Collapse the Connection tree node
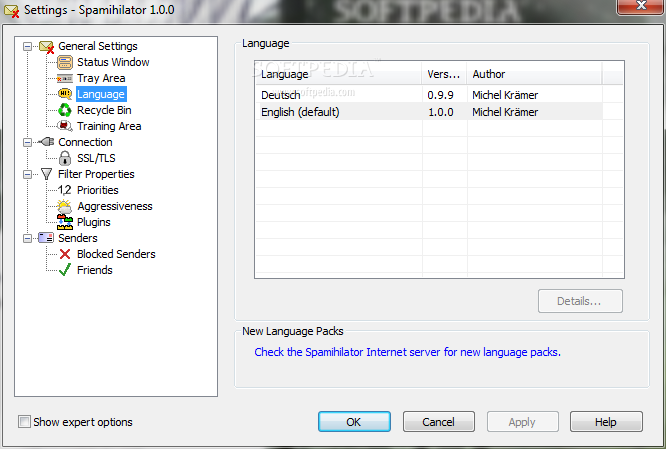The height and width of the screenshot is (449, 666). click(27, 142)
